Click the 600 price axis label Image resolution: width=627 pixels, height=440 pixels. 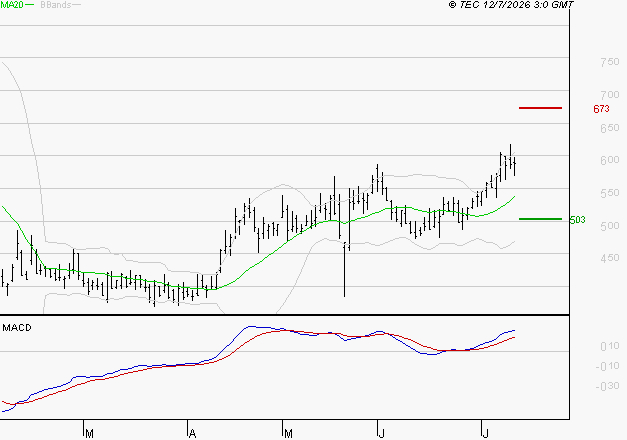pos(610,160)
